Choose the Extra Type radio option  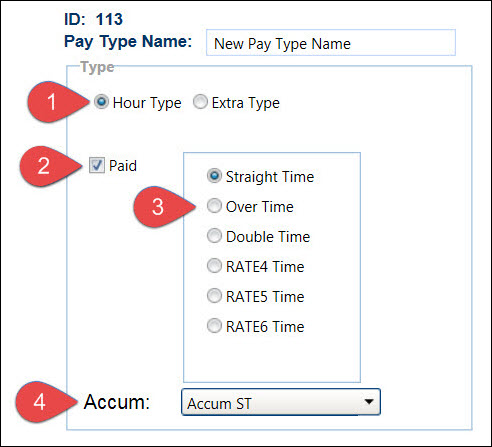tap(200, 102)
